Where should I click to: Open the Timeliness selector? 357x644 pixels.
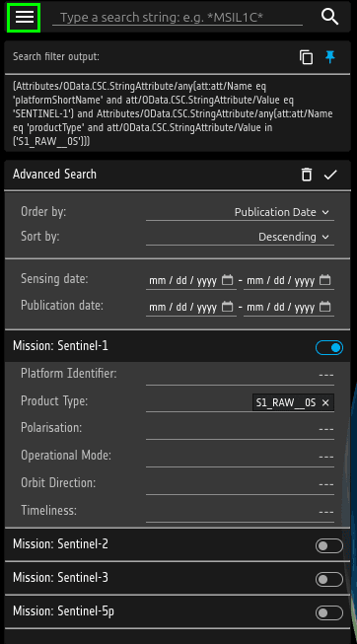pyautogui.click(x=240, y=512)
